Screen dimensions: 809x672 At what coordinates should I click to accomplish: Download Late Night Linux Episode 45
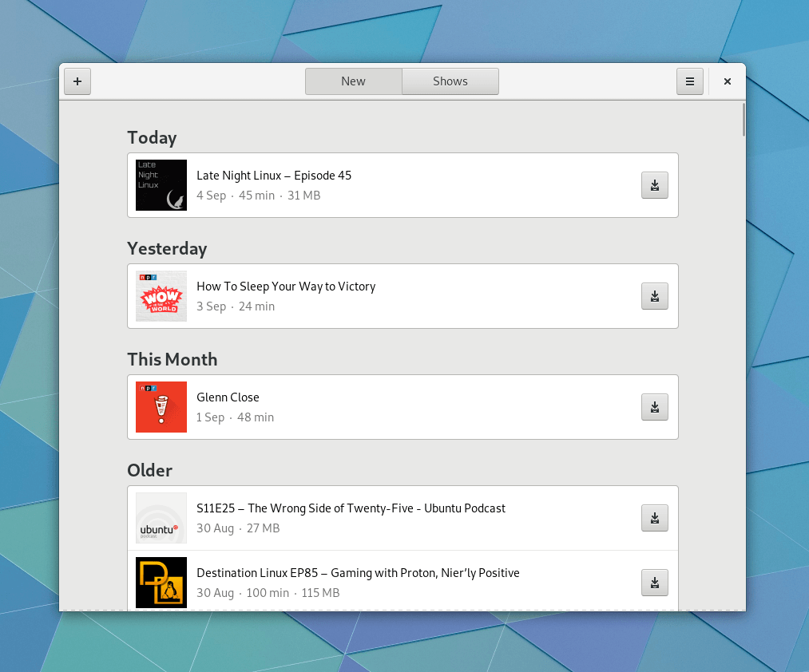point(654,185)
